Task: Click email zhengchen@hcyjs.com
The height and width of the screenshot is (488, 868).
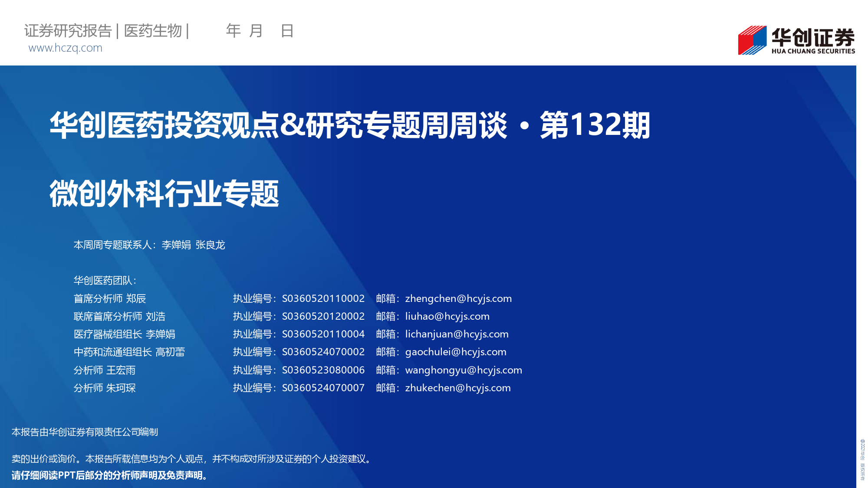Action: point(458,298)
